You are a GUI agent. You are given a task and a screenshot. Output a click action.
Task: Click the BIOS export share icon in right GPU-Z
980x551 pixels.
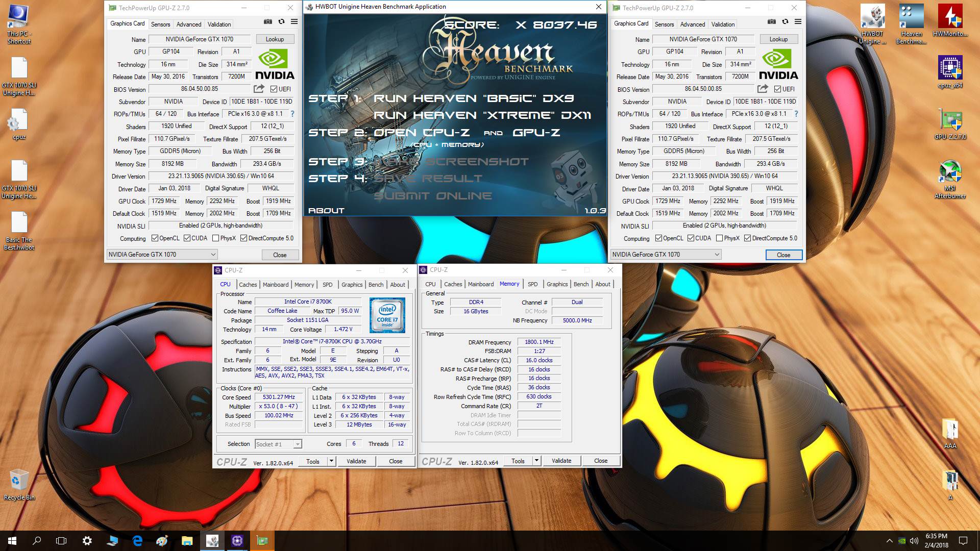pos(763,89)
